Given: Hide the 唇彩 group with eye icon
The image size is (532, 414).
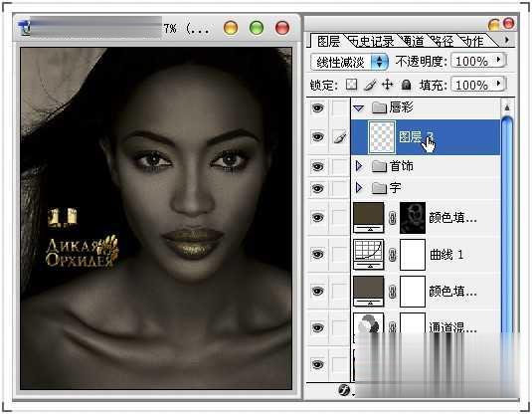Looking at the screenshot, I should [317, 108].
